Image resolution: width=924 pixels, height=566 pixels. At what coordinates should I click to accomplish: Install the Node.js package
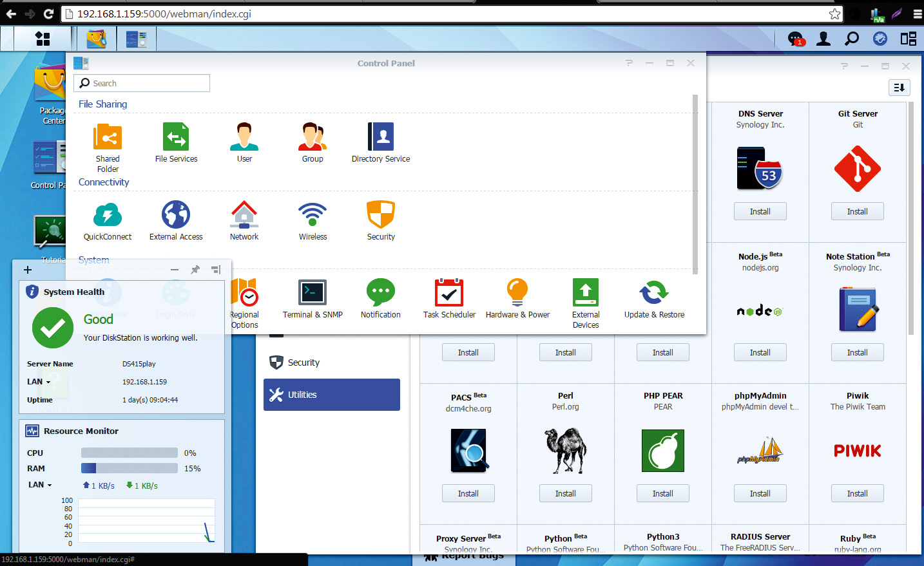click(760, 352)
